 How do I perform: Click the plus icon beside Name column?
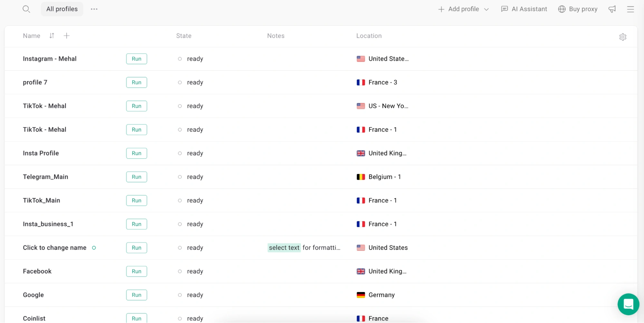click(67, 36)
